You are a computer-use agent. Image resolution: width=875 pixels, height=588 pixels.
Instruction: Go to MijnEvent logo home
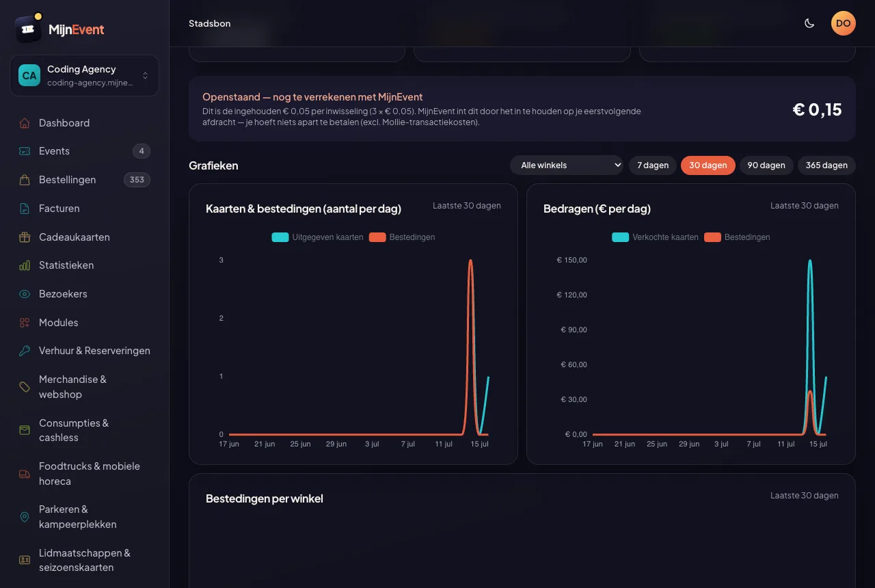[59, 29]
